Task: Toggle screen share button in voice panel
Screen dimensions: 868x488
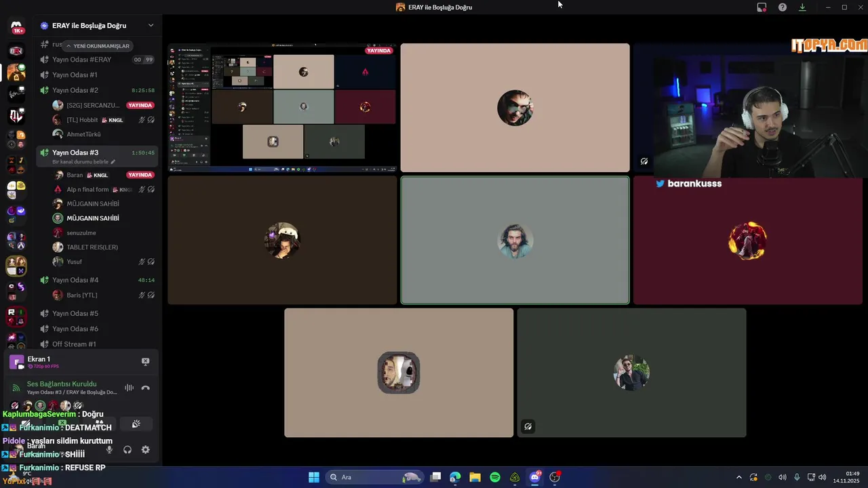Action: (62, 424)
